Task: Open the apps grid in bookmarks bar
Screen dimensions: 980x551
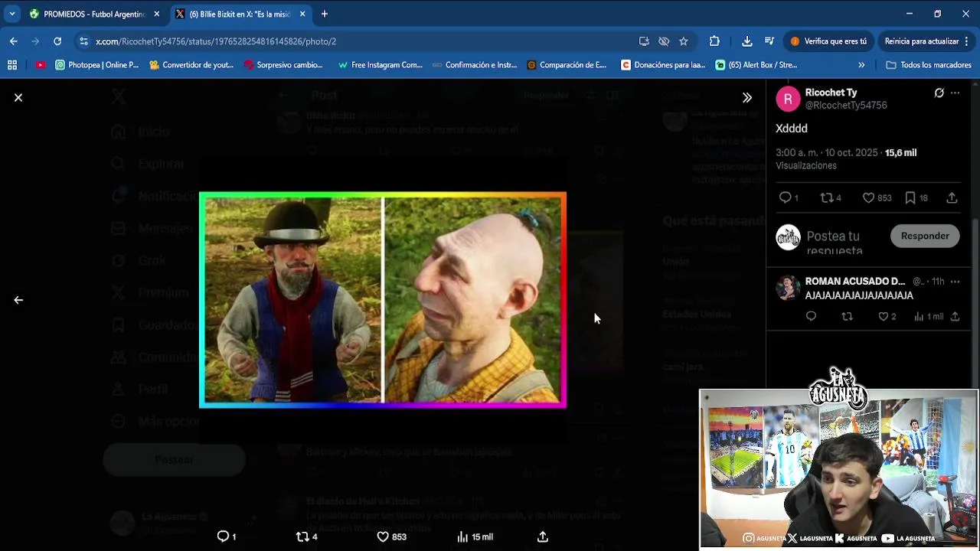Action: 12,65
